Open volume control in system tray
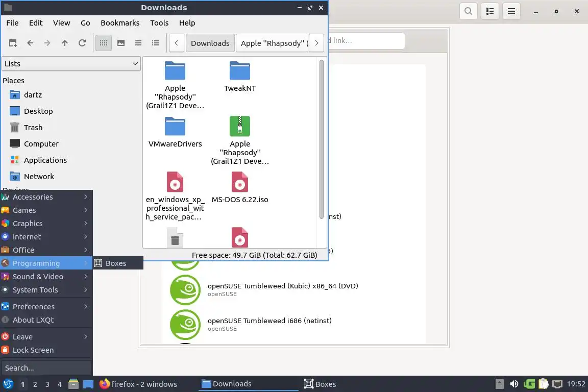The image size is (588, 392). click(514, 384)
